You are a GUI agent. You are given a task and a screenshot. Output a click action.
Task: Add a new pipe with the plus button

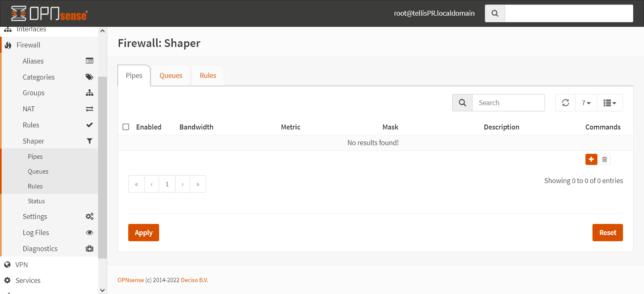[x=591, y=159]
